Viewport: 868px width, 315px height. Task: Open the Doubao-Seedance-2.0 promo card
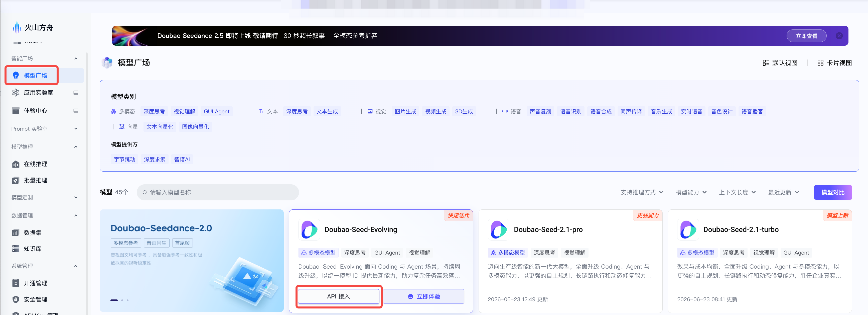pyautogui.click(x=192, y=261)
